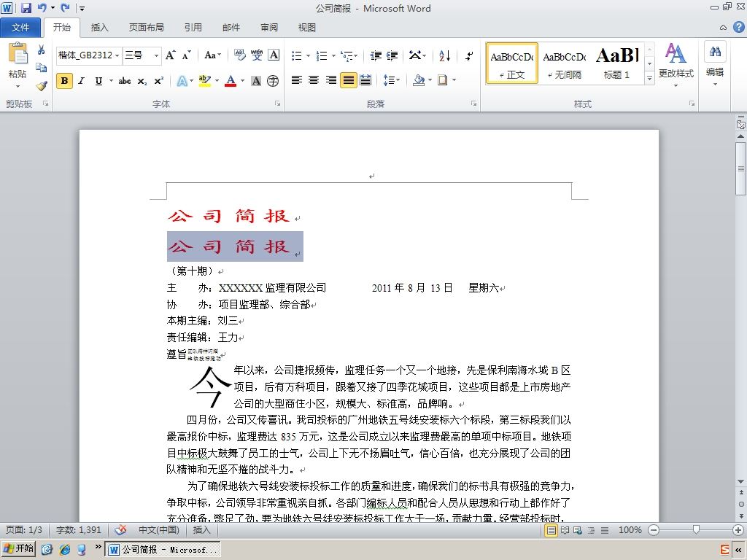
Task: Click the Save icon in quick access toolbar
Action: tap(26, 7)
